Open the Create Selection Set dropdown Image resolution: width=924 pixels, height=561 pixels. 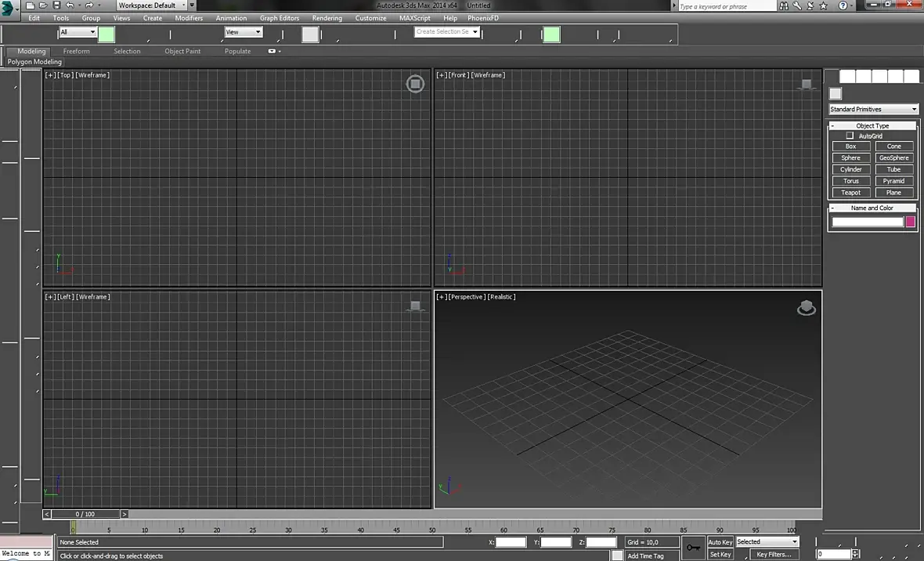tap(446, 32)
